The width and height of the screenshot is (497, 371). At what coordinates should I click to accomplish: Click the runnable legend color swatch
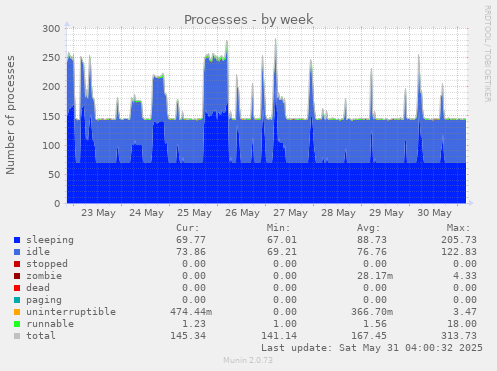click(x=17, y=324)
